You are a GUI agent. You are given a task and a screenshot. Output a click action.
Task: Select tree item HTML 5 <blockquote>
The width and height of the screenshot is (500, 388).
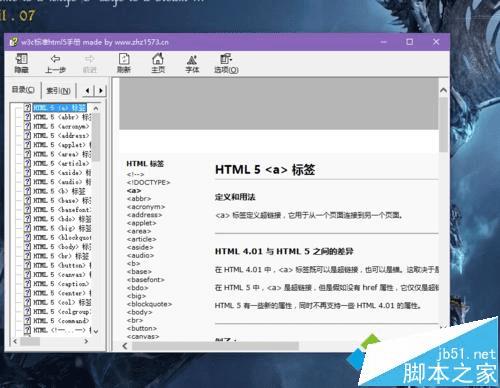pos(62,237)
